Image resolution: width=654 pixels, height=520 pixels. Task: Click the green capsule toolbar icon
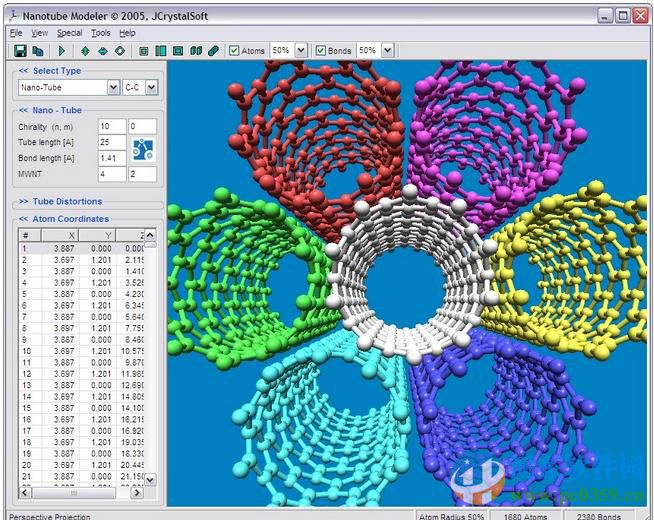coord(213,51)
